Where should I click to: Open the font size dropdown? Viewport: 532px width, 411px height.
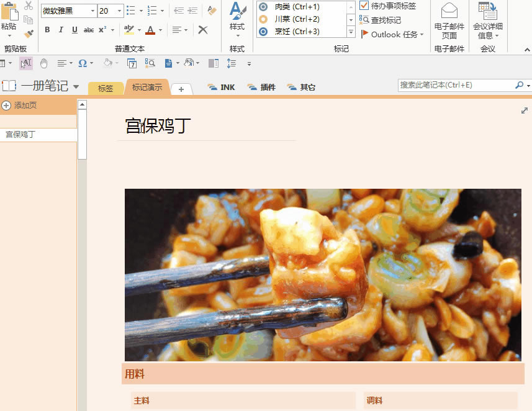click(119, 11)
